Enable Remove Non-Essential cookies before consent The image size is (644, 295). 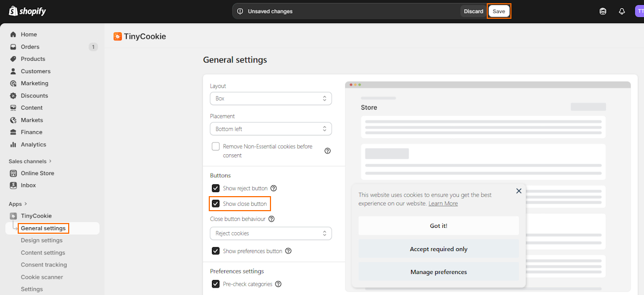[x=216, y=146]
